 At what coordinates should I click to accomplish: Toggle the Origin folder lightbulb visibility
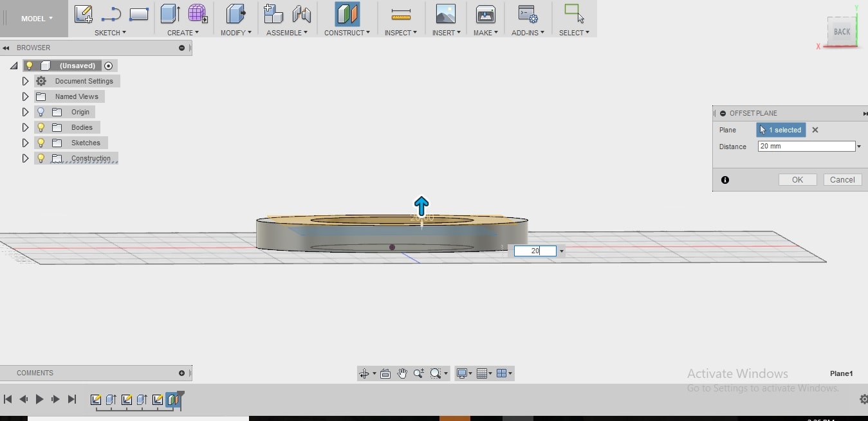(x=41, y=112)
